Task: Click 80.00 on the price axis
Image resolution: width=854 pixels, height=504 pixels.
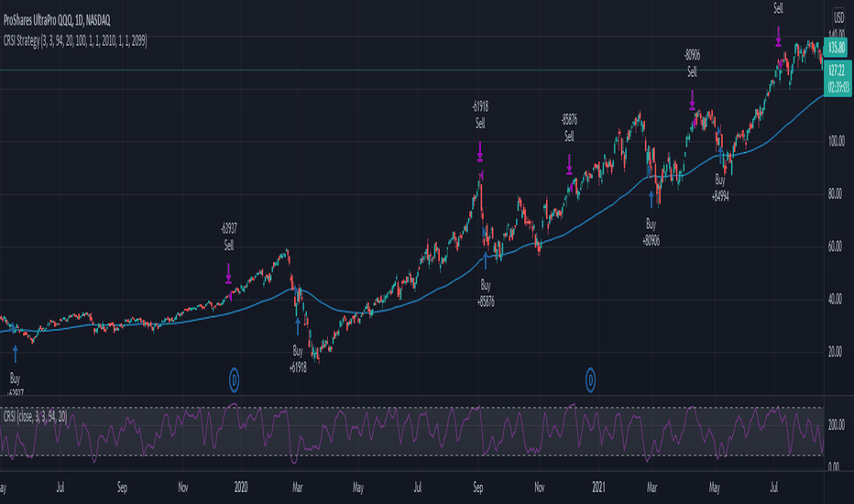Action: pos(835,194)
